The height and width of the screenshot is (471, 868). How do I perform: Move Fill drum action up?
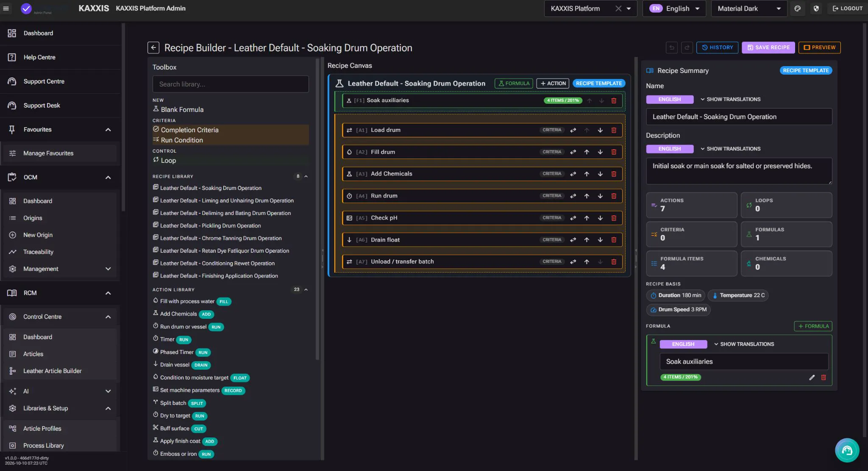tap(587, 152)
